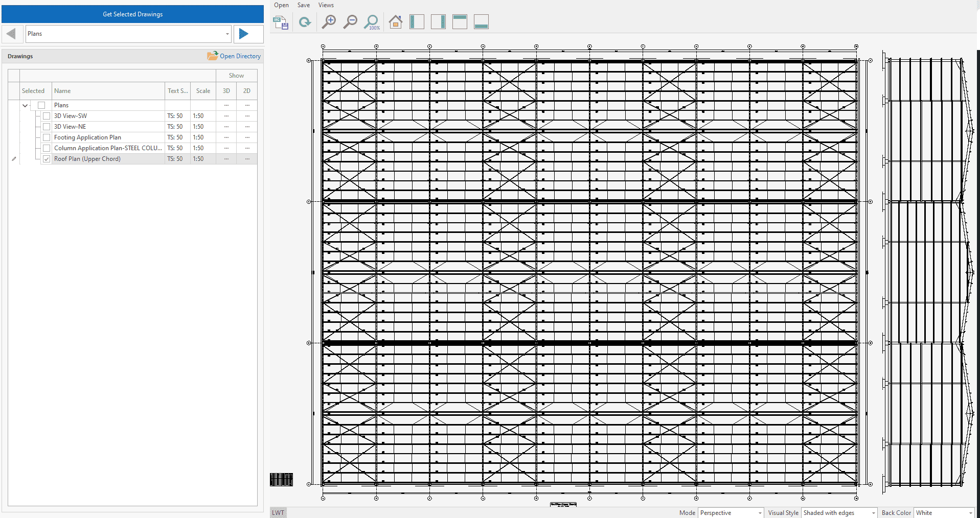This screenshot has width=980, height=518.
Task: Collapse the Plans tree node
Action: 25,105
